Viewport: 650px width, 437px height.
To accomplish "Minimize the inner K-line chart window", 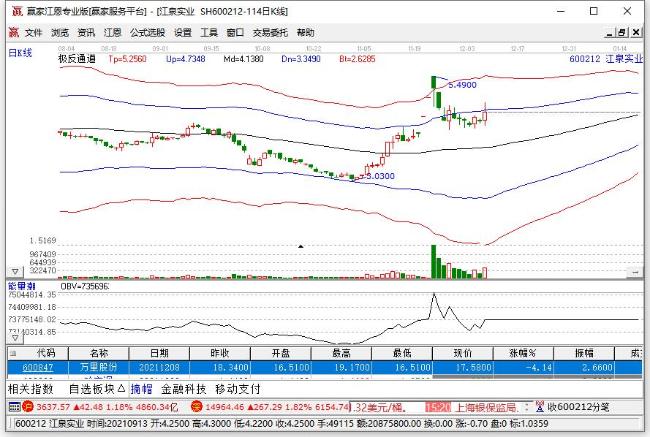I will (x=609, y=32).
